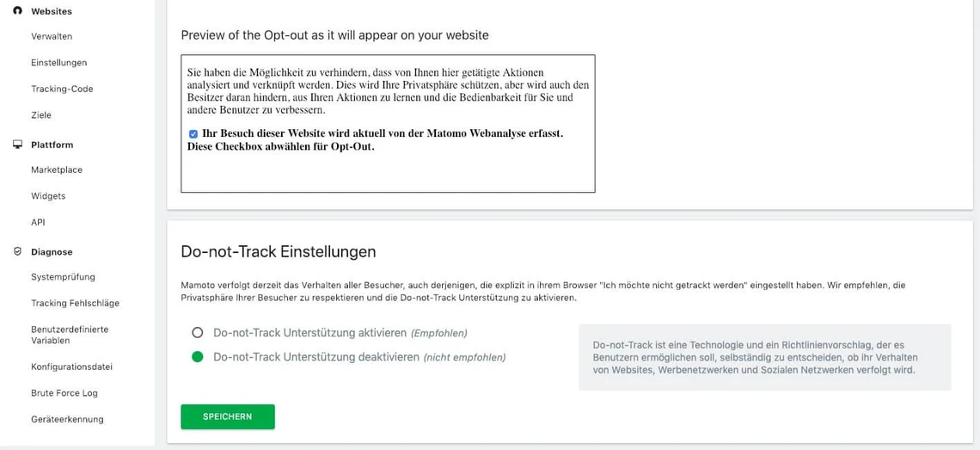The image size is (980, 450).
Task: Open Systemprüfung under Diagnose
Action: click(x=63, y=277)
